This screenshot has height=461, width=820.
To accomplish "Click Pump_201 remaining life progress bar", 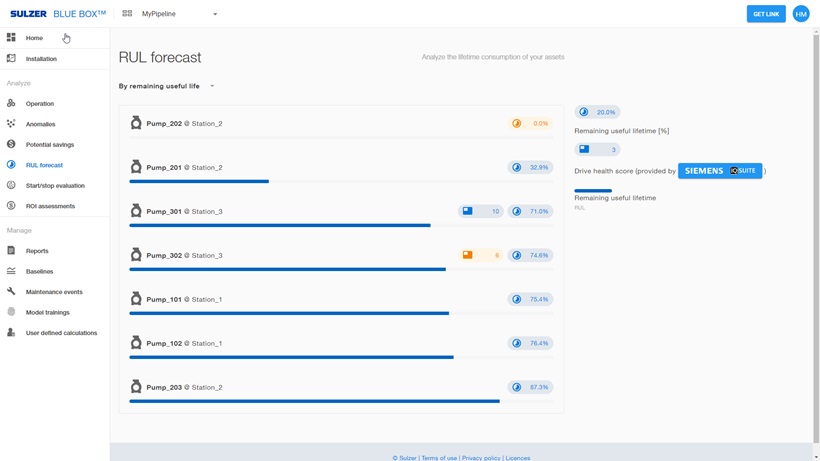I will (199, 181).
